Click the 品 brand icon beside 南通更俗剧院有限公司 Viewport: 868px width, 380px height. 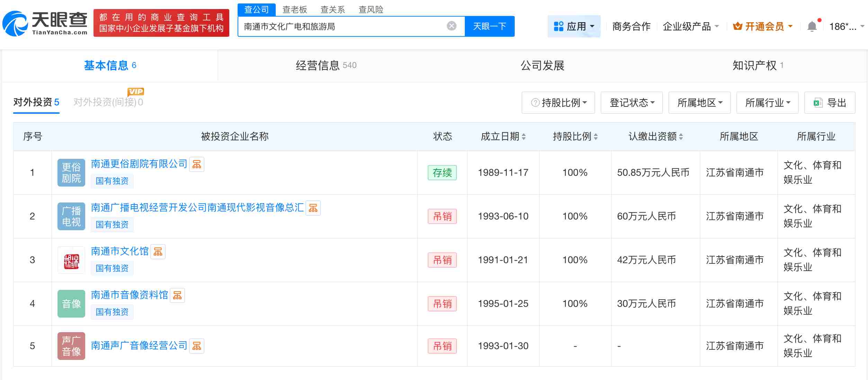(x=197, y=164)
